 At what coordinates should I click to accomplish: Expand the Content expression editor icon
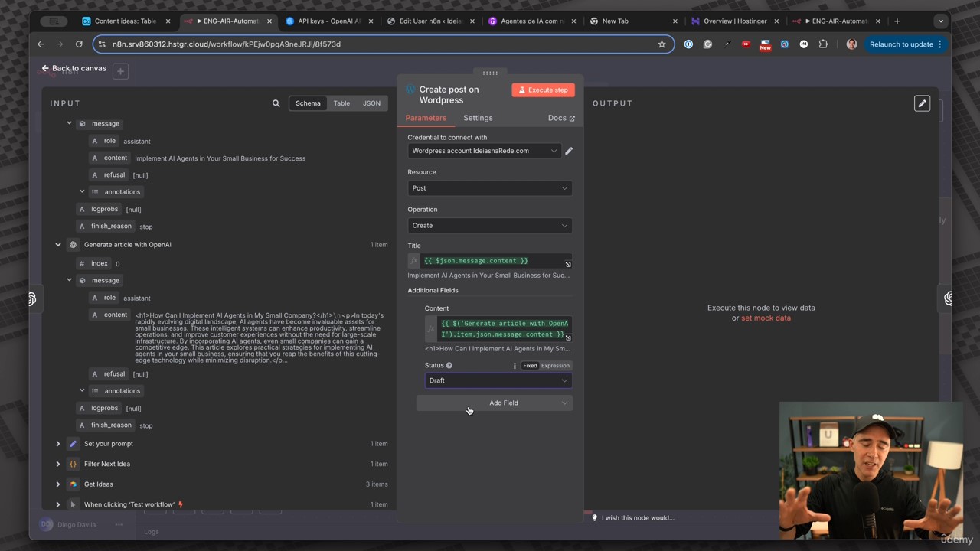click(x=568, y=337)
